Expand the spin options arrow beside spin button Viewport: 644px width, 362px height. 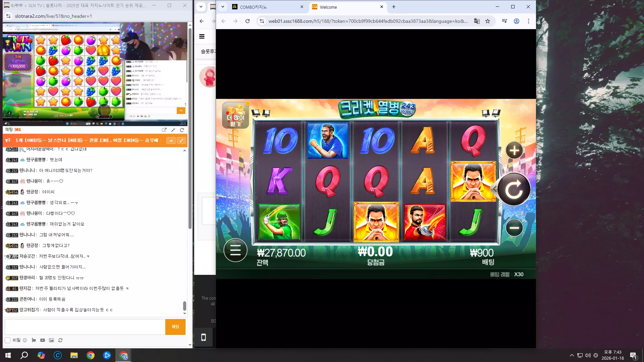pyautogui.click(x=494, y=189)
